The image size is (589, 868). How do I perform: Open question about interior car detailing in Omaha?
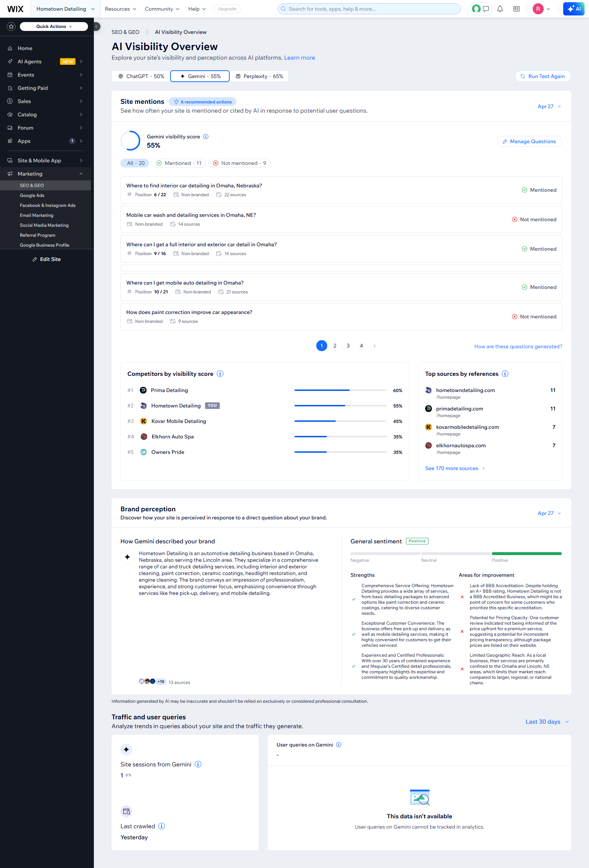point(341,190)
